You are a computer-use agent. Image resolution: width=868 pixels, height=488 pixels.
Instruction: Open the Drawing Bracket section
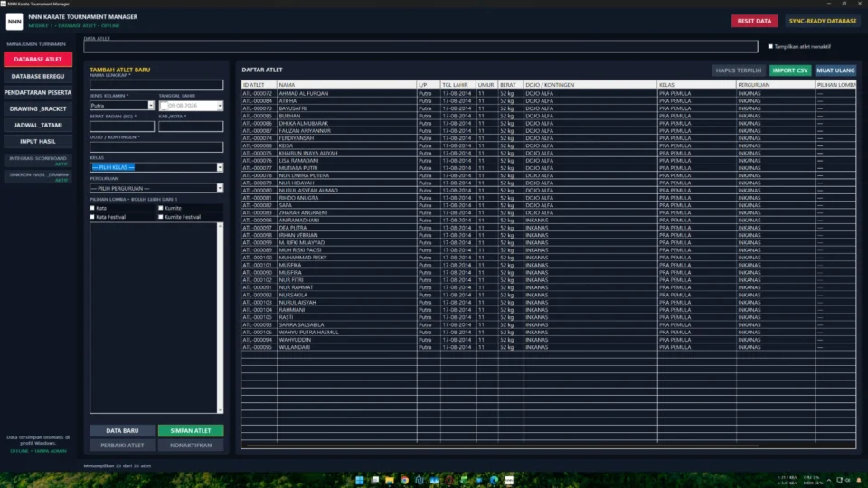pos(38,109)
